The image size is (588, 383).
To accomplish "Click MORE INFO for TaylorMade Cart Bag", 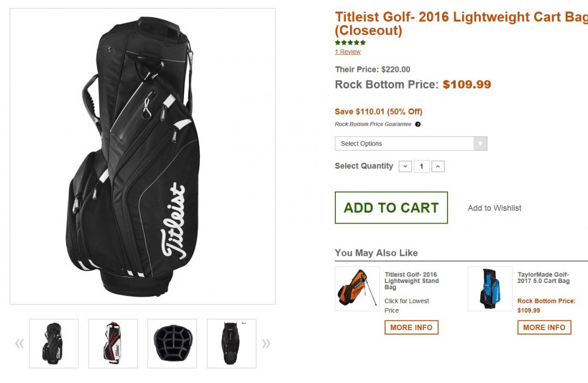I will pyautogui.click(x=544, y=328).
